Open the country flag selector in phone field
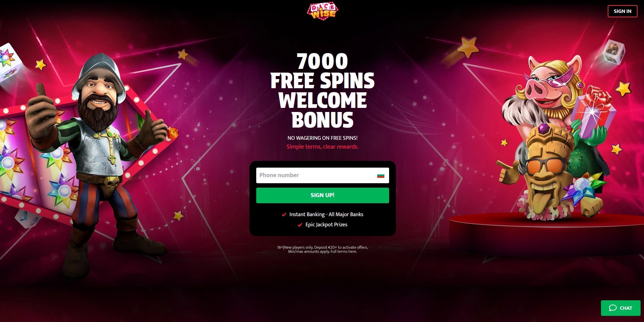The width and height of the screenshot is (644, 322). (381, 175)
